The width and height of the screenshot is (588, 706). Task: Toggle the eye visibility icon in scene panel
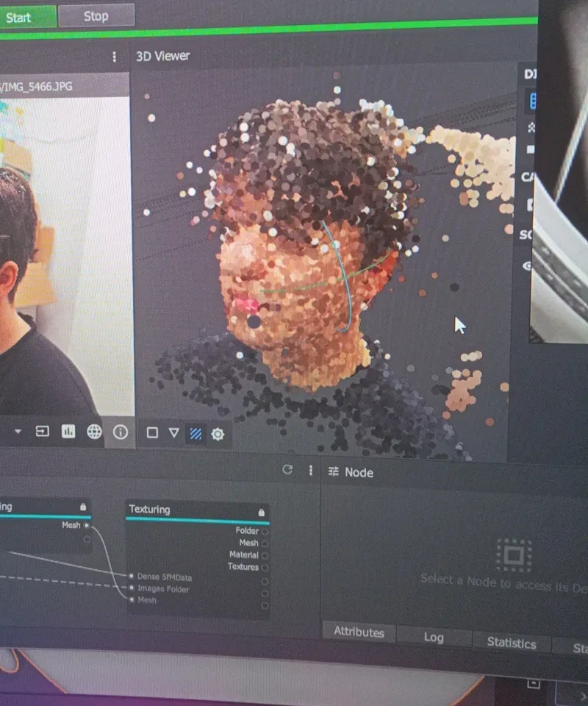tap(527, 266)
